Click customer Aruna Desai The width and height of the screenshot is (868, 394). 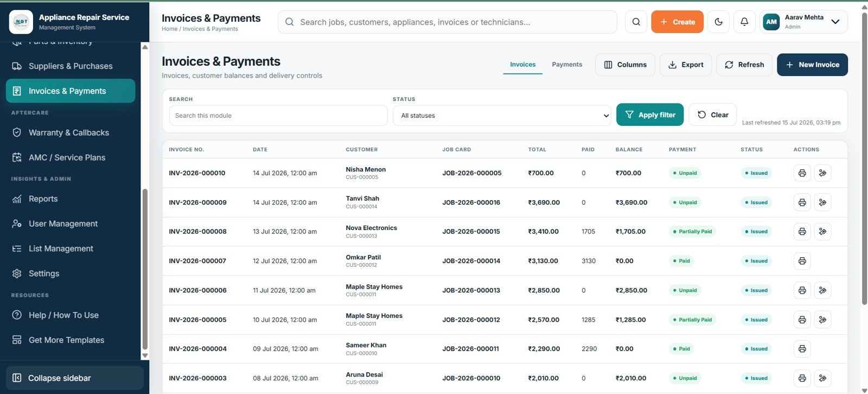pos(364,374)
